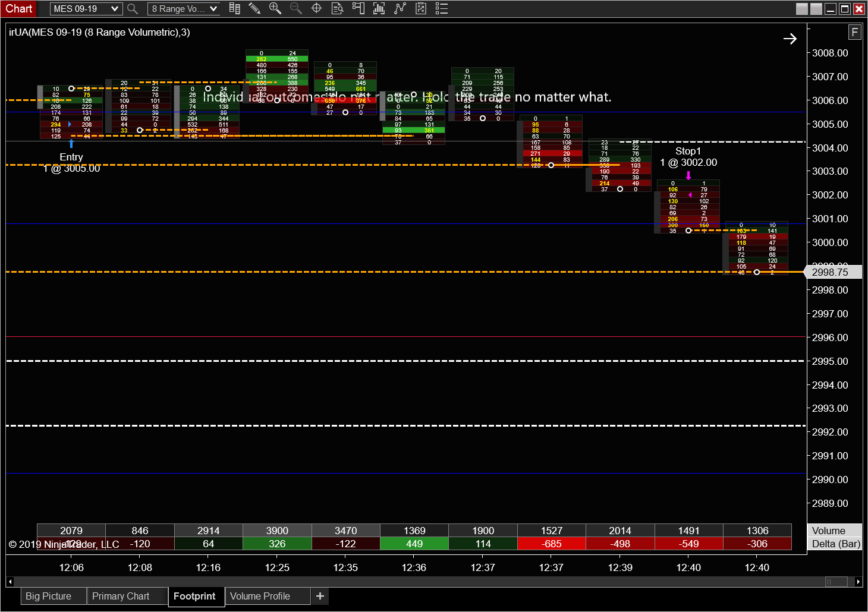This screenshot has width=868, height=612.
Task: Click the Delta (Bar) row label
Action: click(x=836, y=544)
